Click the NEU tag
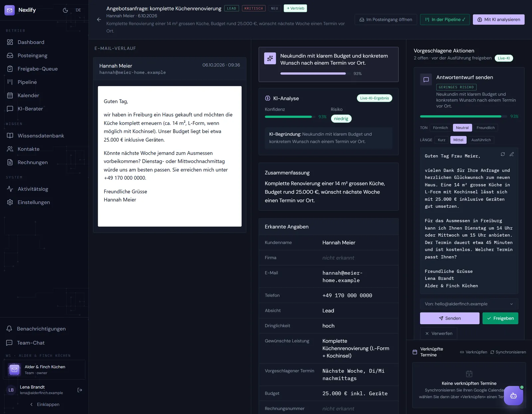 pyautogui.click(x=275, y=8)
